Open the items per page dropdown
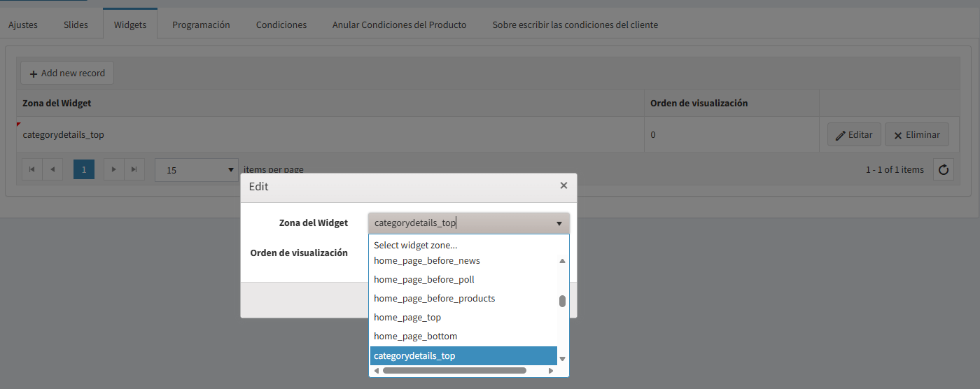 (x=197, y=170)
